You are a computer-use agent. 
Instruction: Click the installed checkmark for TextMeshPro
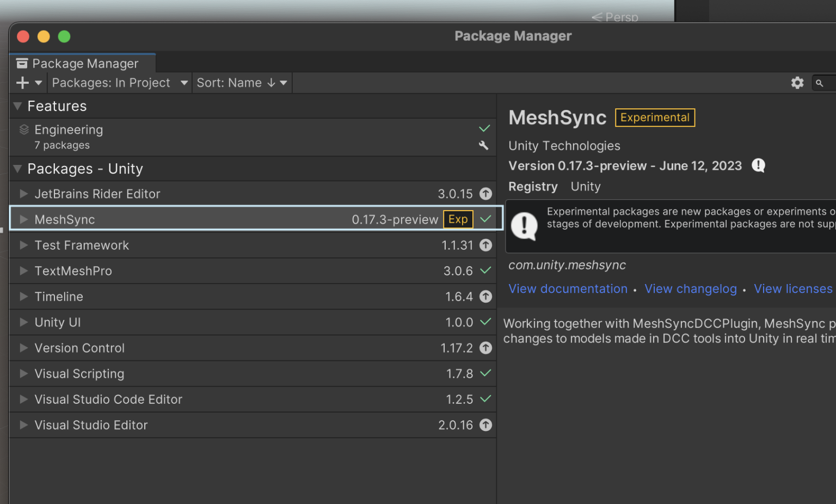(x=485, y=271)
